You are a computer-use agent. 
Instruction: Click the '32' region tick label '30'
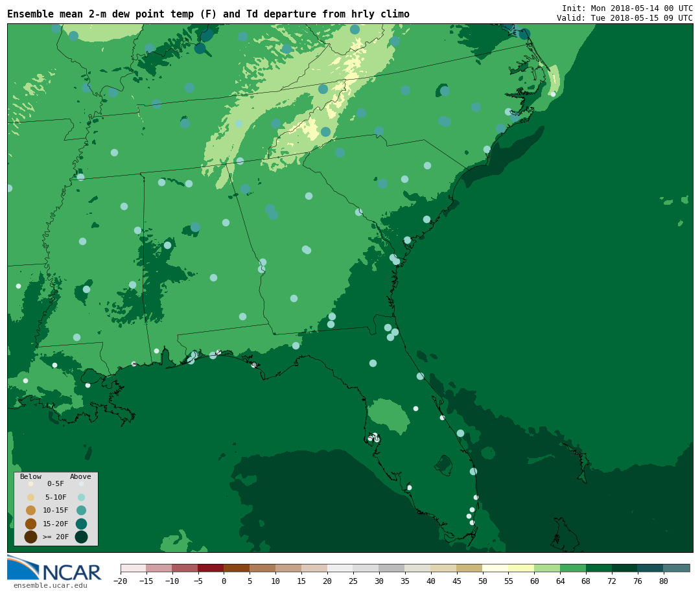(379, 581)
